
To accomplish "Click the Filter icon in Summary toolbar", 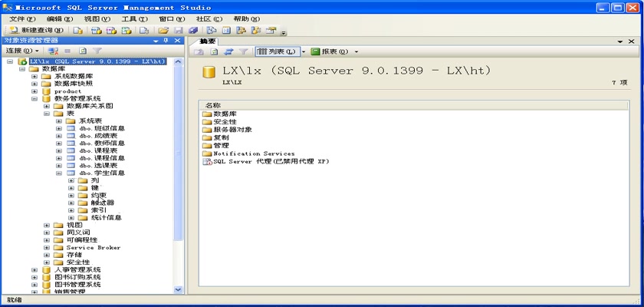I will tap(244, 51).
